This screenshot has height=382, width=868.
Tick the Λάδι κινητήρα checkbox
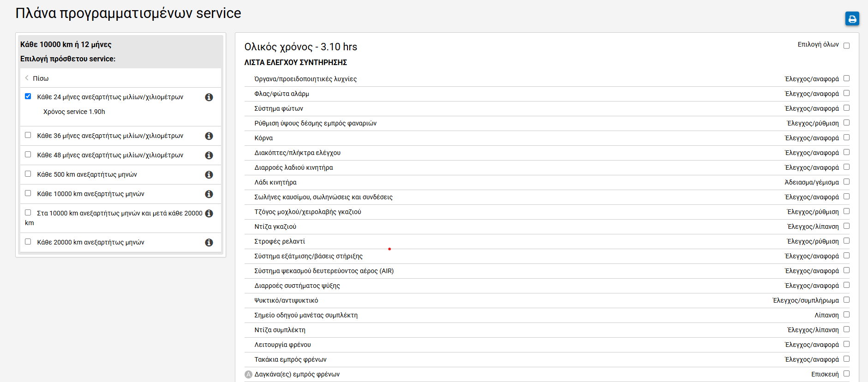[846, 182]
